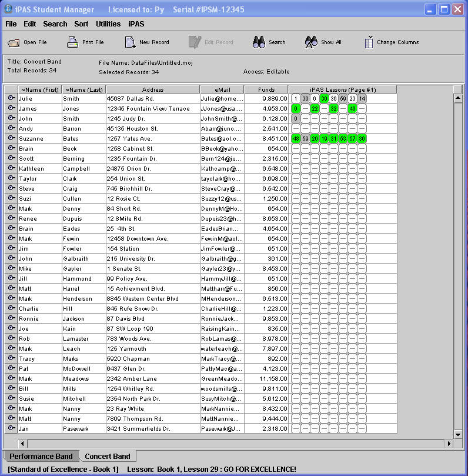Click the record icon beside Julie Smith
Image resolution: width=468 pixels, height=476 pixels.
pos(11,99)
